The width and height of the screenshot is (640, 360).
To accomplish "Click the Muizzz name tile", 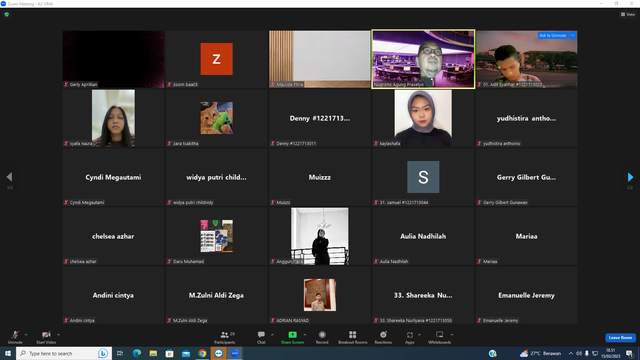I will 320,177.
